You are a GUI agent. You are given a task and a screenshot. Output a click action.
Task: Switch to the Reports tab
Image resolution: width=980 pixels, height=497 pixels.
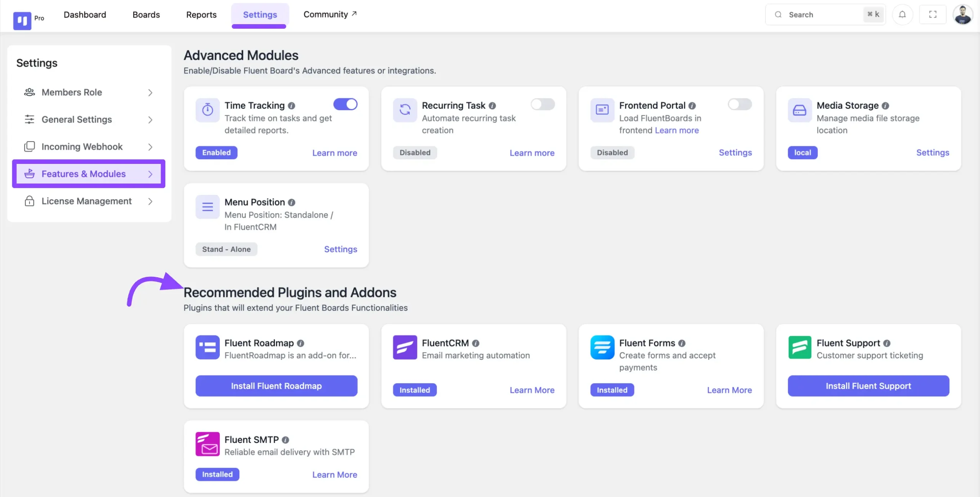201,15
